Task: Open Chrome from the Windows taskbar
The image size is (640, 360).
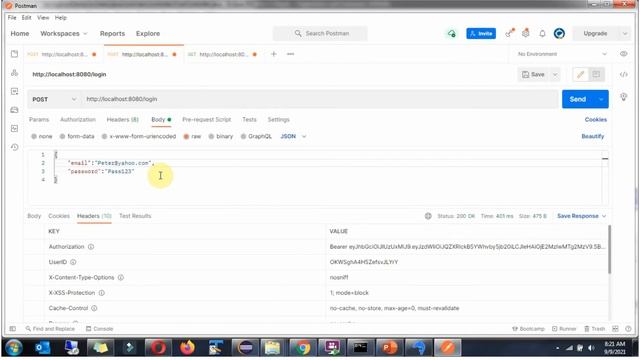Action: (x=303, y=348)
